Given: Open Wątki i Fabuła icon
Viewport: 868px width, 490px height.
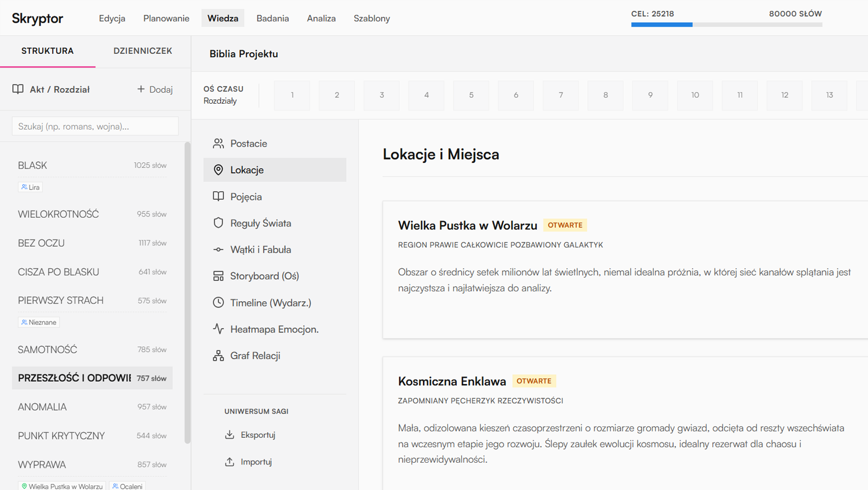Looking at the screenshot, I should (x=218, y=250).
